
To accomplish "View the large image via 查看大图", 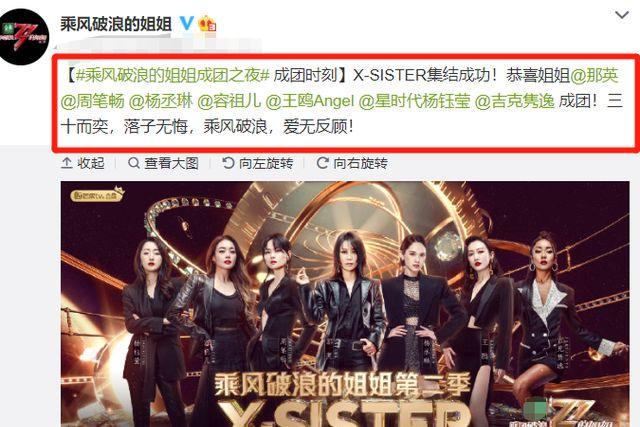I will pos(163,163).
